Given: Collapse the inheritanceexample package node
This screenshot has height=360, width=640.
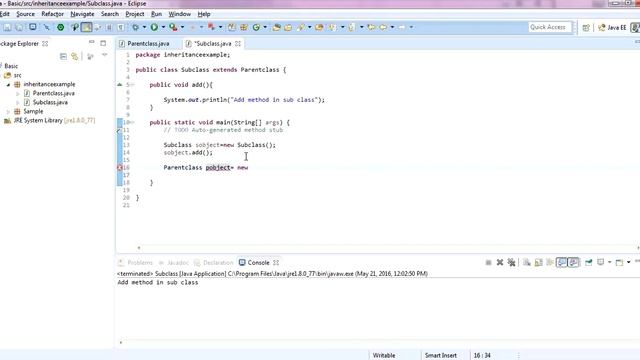Looking at the screenshot, I should [8, 84].
